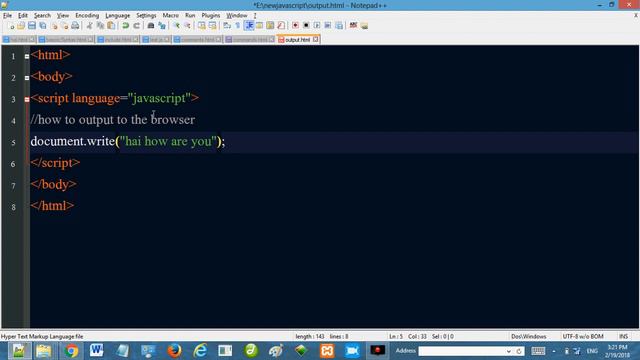Open the View menu

[62, 16]
